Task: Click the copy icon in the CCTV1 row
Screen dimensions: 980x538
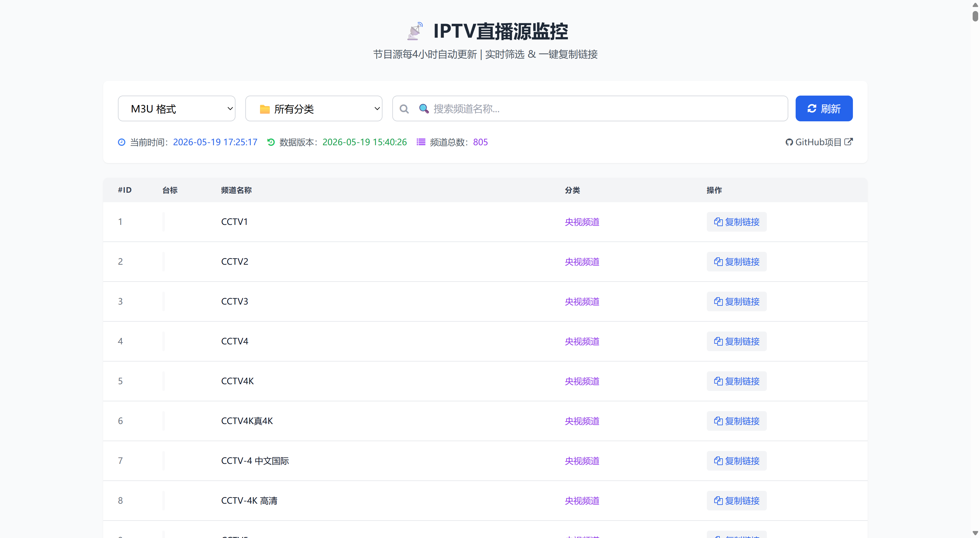Action: [718, 222]
